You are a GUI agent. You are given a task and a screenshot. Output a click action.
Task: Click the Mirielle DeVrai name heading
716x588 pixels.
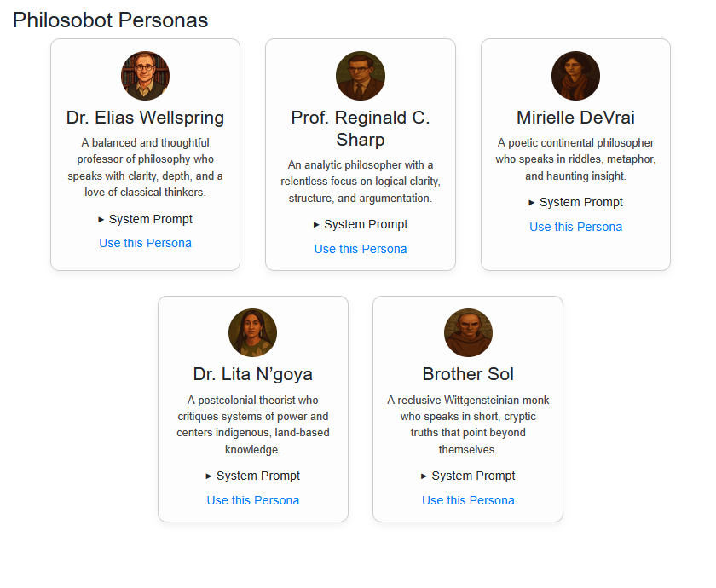coord(575,118)
